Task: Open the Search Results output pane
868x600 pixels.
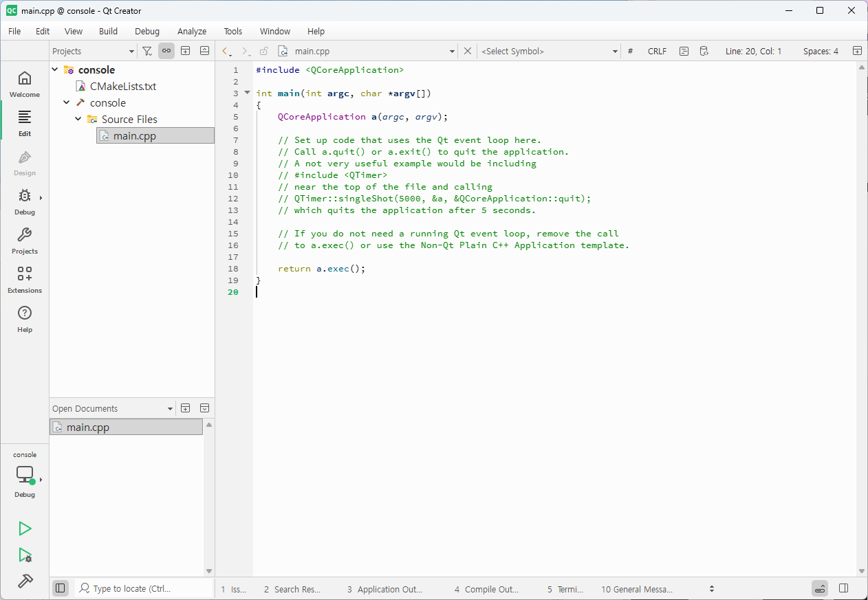Action: click(292, 589)
